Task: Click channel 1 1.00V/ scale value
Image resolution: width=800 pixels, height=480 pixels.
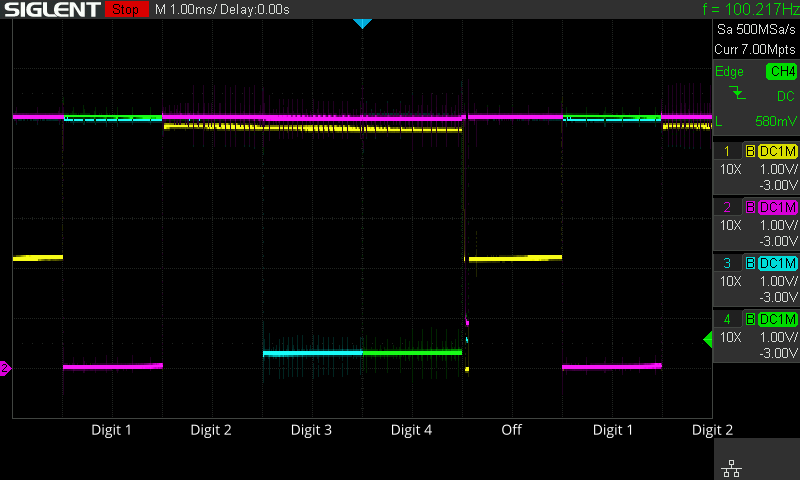Action: click(x=778, y=169)
